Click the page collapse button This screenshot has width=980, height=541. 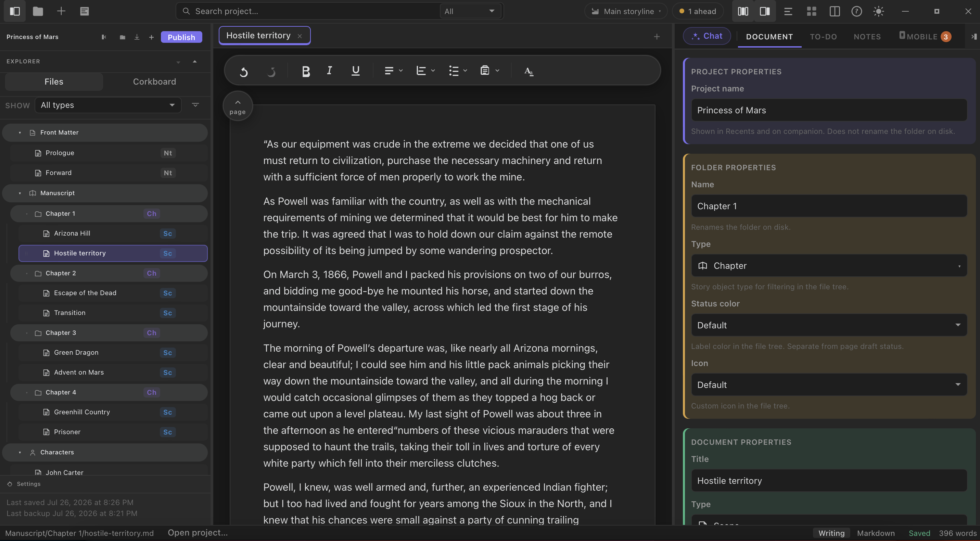click(x=238, y=106)
